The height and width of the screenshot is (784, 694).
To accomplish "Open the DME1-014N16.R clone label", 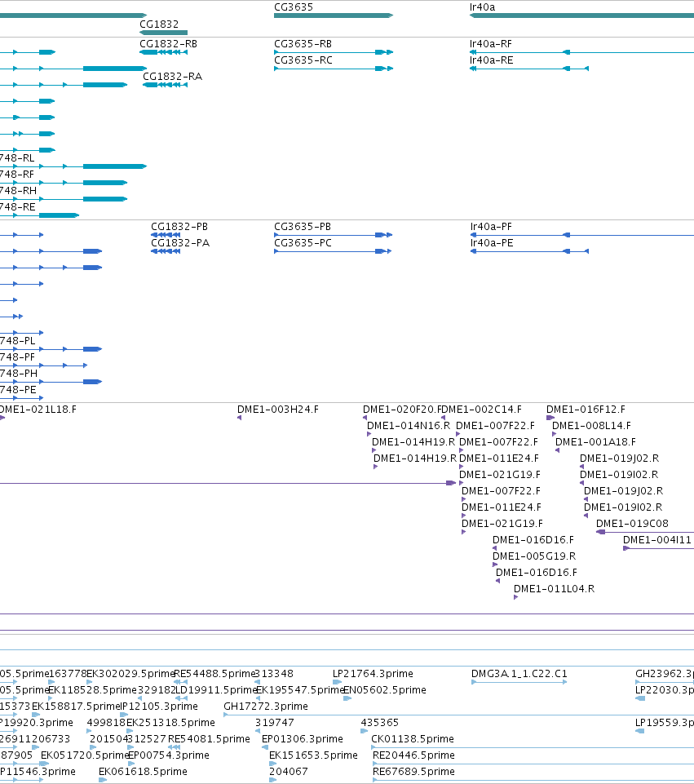I will (409, 426).
